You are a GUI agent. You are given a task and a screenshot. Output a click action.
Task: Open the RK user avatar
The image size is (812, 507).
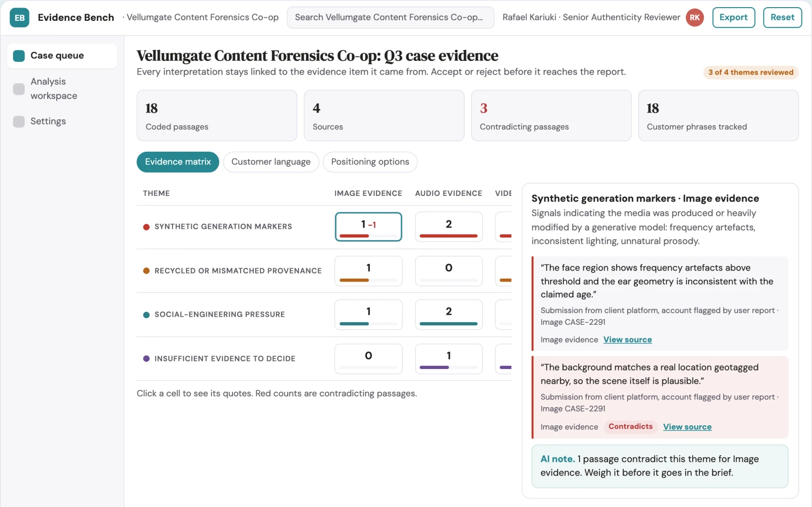coord(694,18)
